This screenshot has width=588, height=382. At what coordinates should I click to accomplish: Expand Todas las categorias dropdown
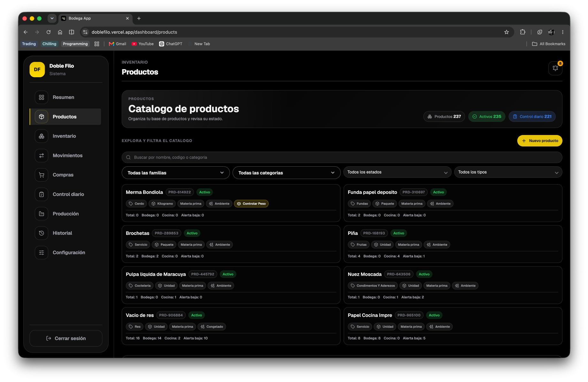286,173
